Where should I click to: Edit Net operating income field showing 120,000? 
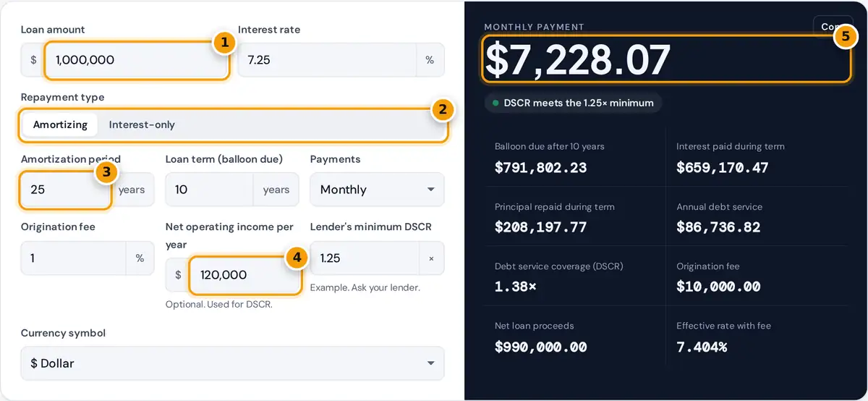click(x=244, y=275)
